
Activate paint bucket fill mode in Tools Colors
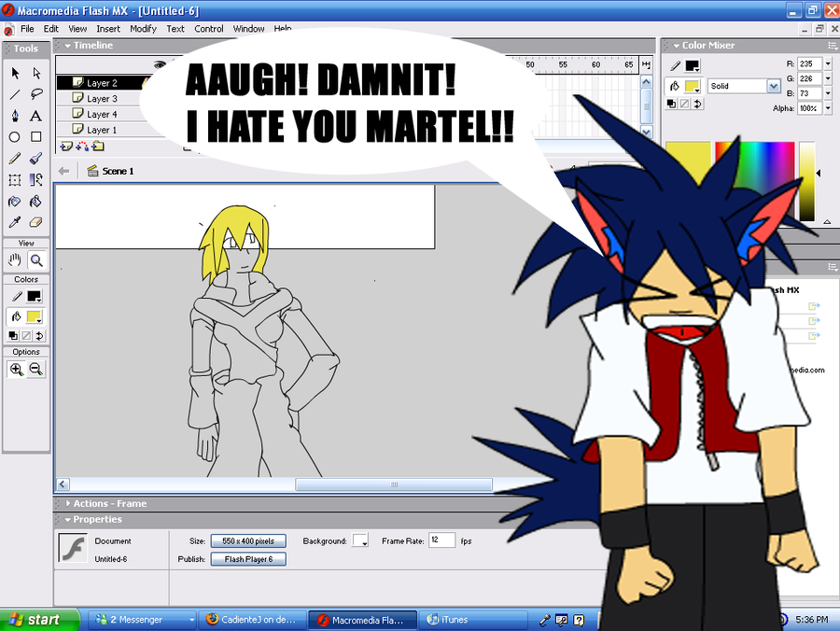click(x=17, y=317)
